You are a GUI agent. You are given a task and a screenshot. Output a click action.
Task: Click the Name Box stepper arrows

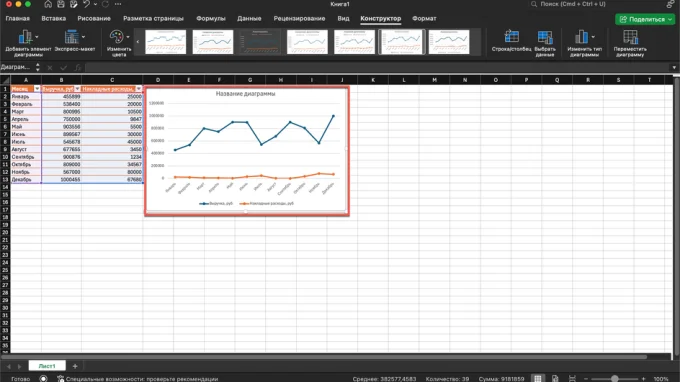coord(38,67)
